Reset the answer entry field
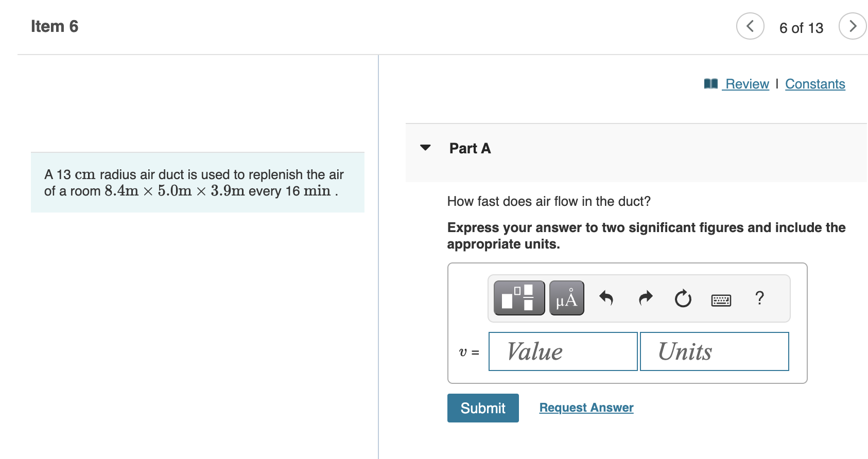 point(683,298)
